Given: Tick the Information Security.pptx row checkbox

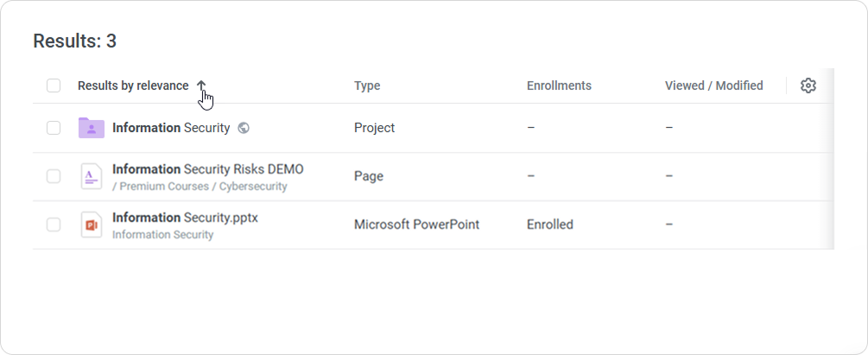Looking at the screenshot, I should [x=54, y=225].
